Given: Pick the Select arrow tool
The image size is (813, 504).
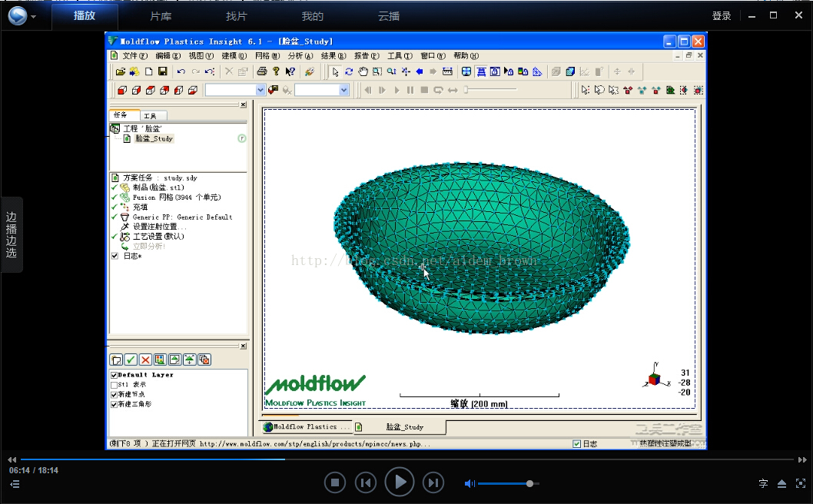Looking at the screenshot, I should click(x=335, y=71).
